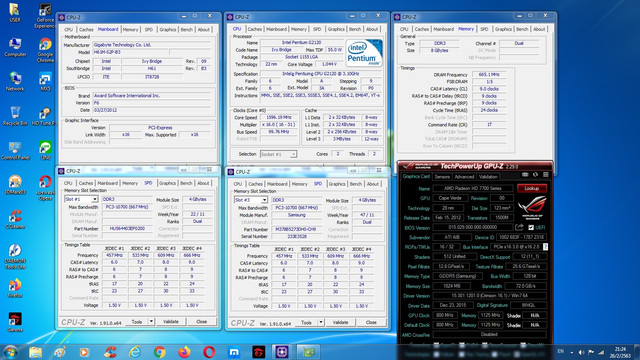Open the Sensors tab in GPU-Z
640x360 pixels.
[x=442, y=177]
